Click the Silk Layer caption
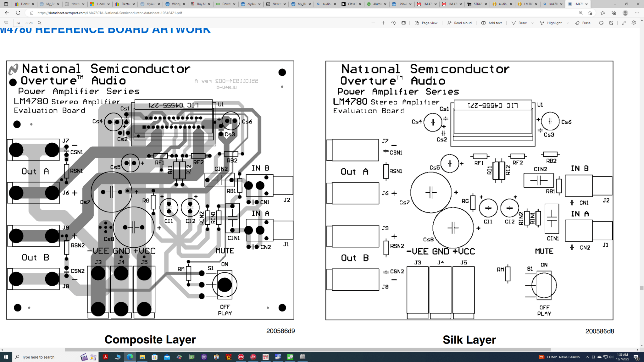Viewport: 644px width, 362px height. tap(469, 340)
